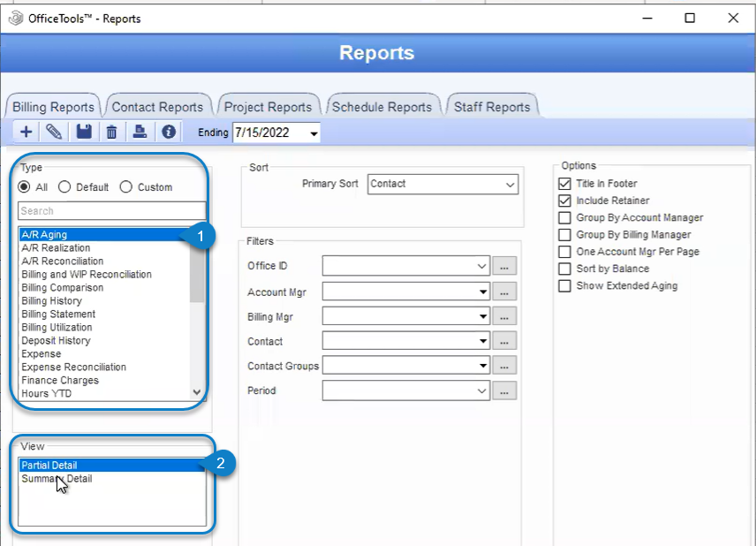The image size is (756, 546).
Task: Check One Account Mgr Per Page
Action: tap(564, 251)
